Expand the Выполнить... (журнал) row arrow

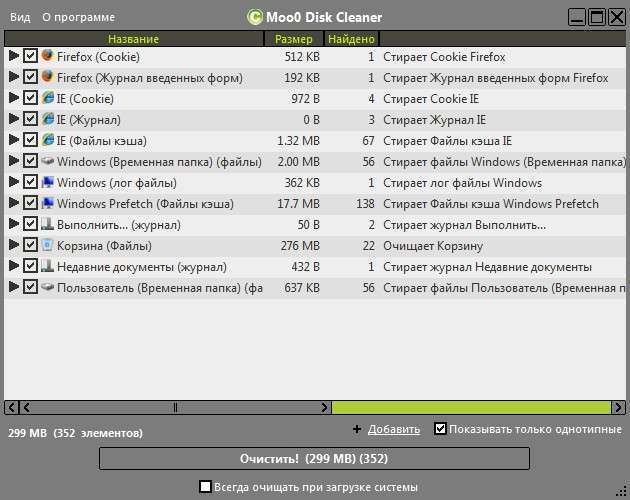pos(14,224)
